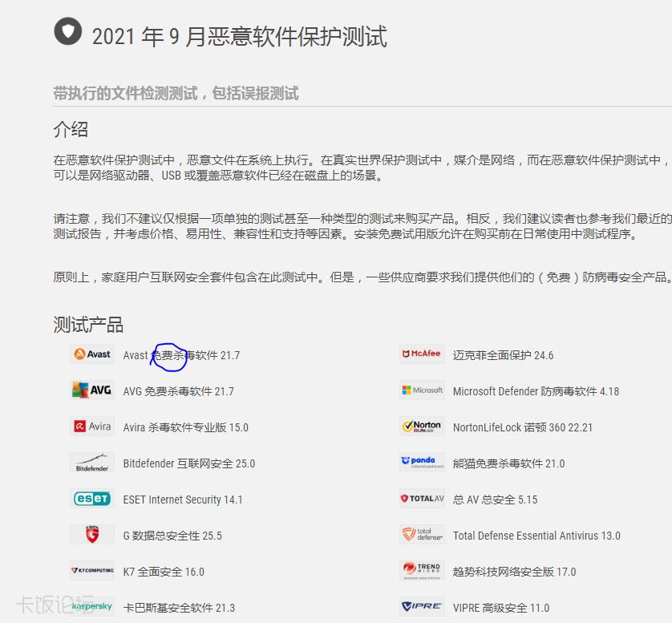Viewport: 672px width, 623px height.
Task: Click the TotalAV logo icon
Action: pyautogui.click(x=422, y=499)
